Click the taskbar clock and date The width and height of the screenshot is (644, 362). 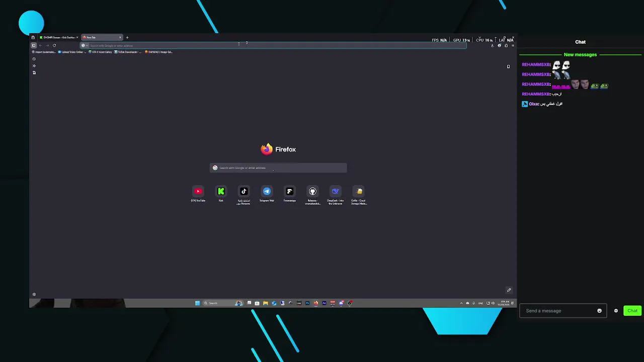503,303
